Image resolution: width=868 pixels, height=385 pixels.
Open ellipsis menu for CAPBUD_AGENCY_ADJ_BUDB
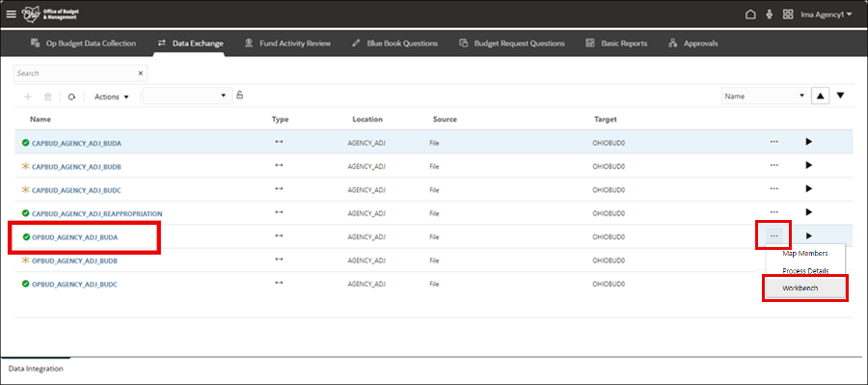pyautogui.click(x=773, y=165)
